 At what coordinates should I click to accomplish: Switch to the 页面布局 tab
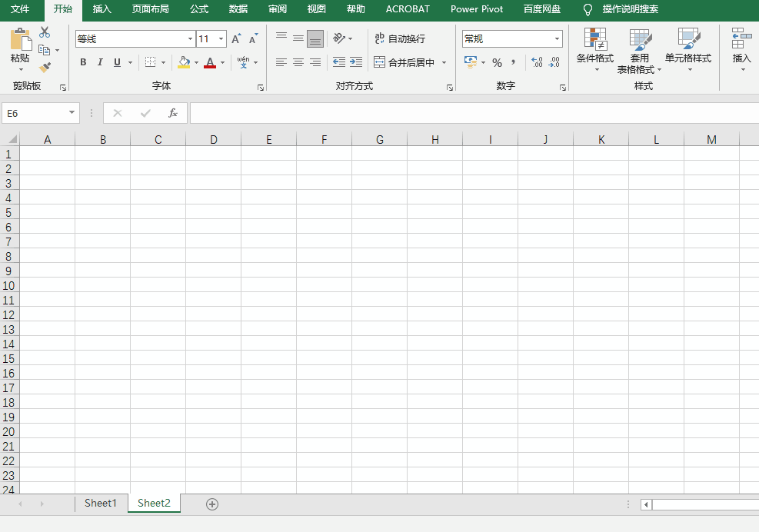coord(150,9)
